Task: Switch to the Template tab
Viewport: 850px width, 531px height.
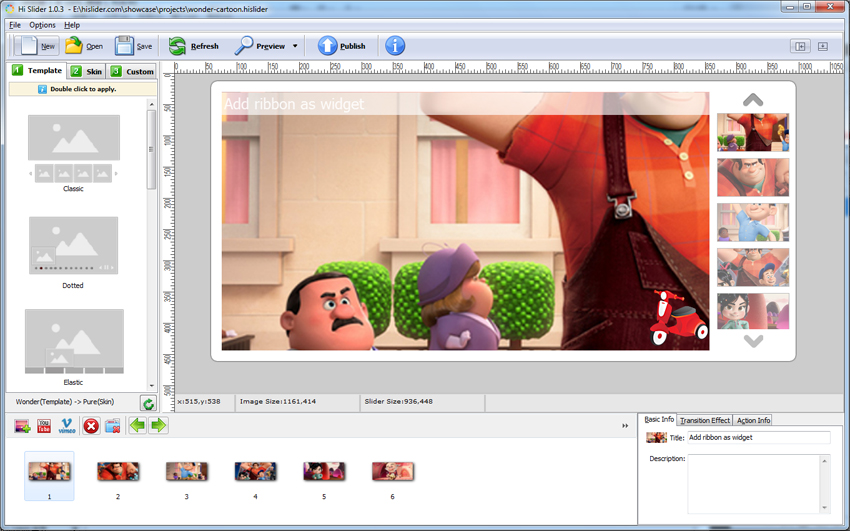Action: click(x=37, y=70)
